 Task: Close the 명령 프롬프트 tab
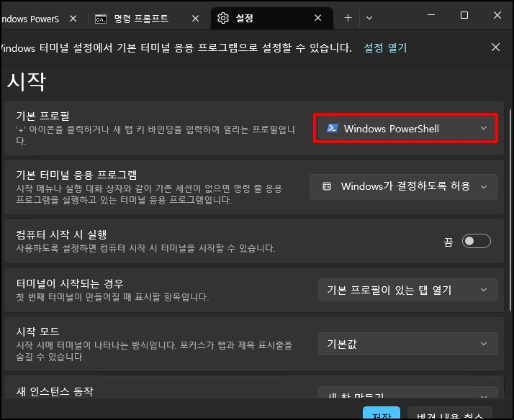(x=195, y=19)
